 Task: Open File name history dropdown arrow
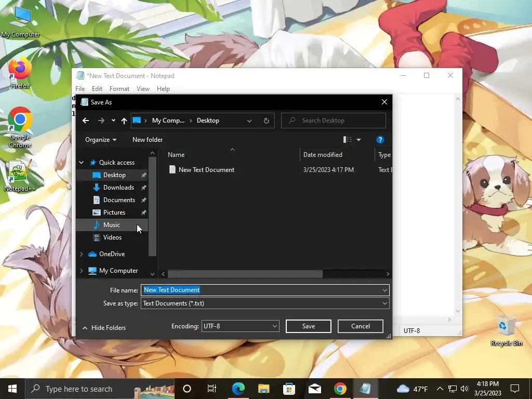coord(385,290)
